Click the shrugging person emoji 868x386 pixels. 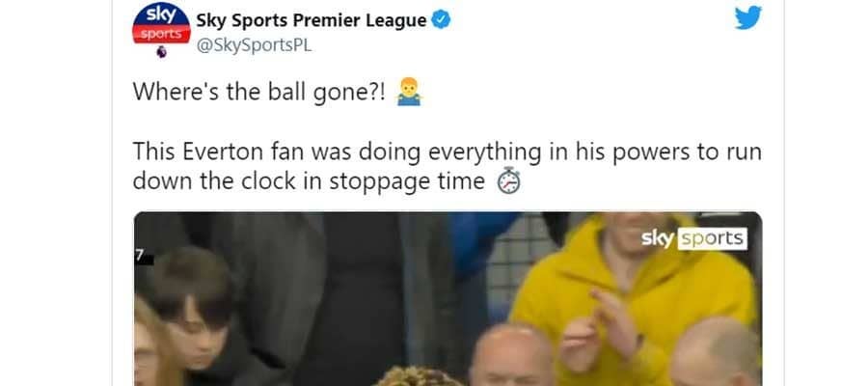tap(409, 92)
